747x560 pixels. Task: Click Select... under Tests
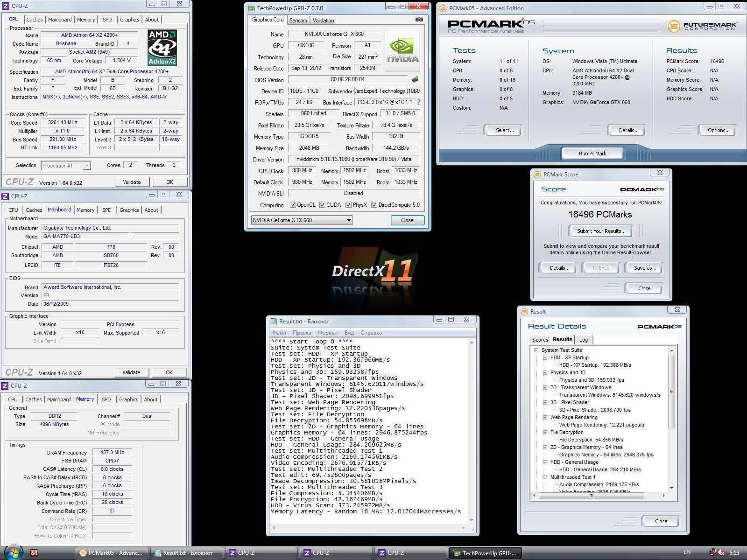coord(504,130)
